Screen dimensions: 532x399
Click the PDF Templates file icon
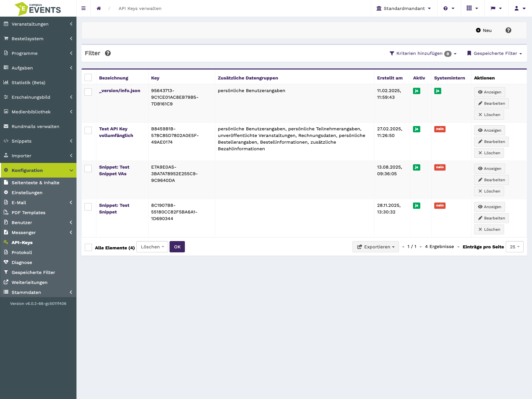pyautogui.click(x=6, y=212)
